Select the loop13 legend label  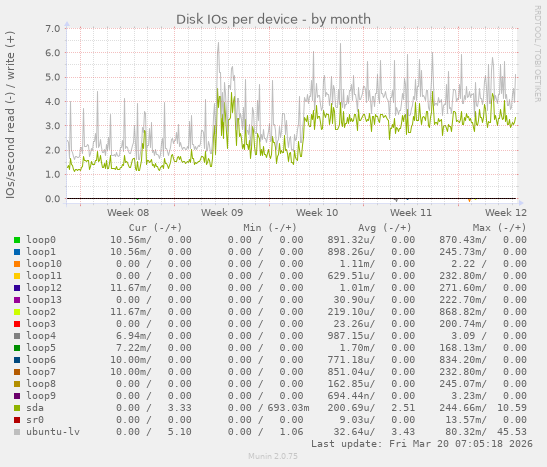click(x=44, y=300)
